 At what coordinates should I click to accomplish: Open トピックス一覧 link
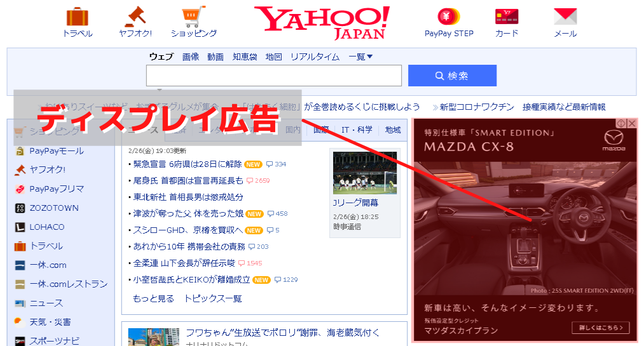(213, 299)
